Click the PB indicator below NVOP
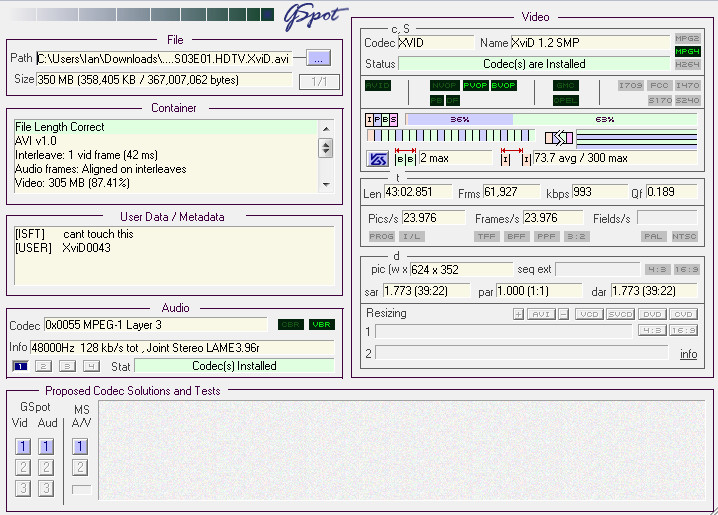Screen dimensions: 718x515 (x=436, y=100)
